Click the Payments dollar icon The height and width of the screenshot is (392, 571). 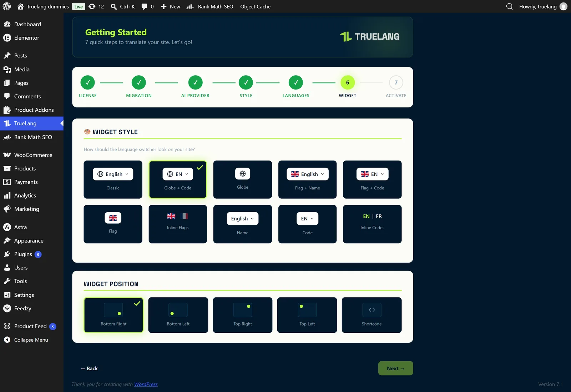(7, 182)
